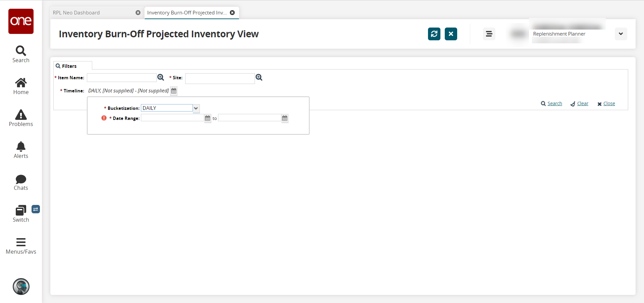The image size is (644, 303).
Task: Expand the Bucketization dropdown
Action: 196,108
